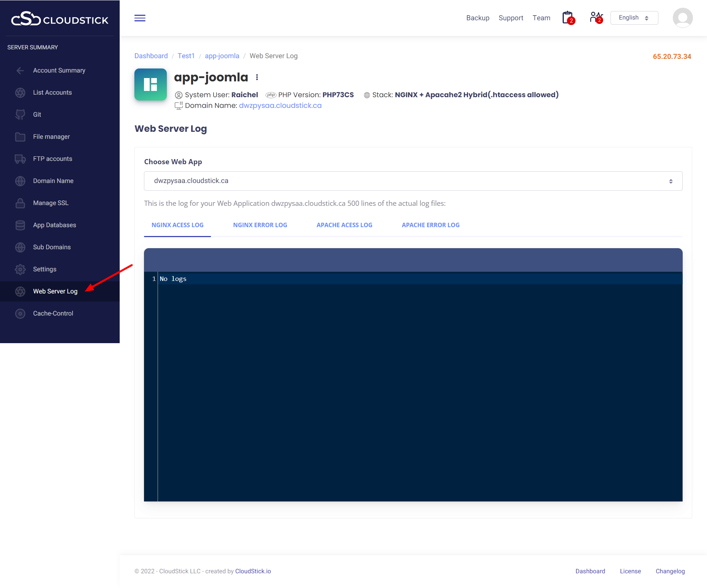707x588 pixels.
Task: Click the Settings gear in sidebar
Action: 20,269
